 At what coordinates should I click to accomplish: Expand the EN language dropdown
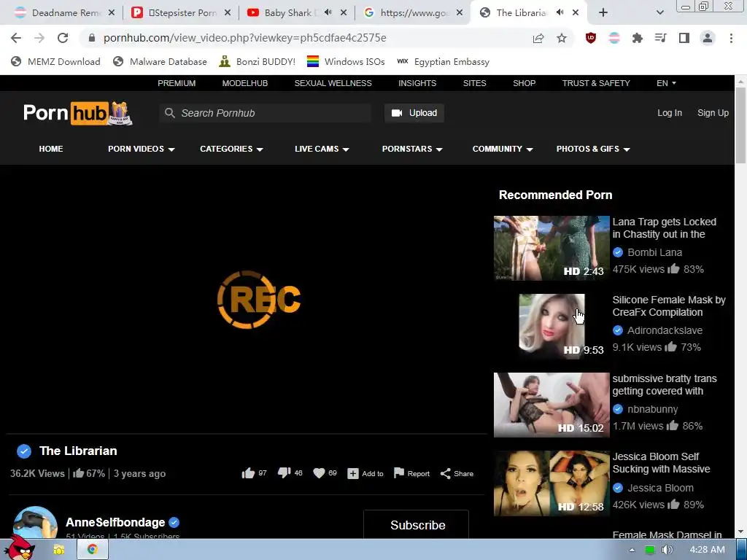(x=666, y=83)
